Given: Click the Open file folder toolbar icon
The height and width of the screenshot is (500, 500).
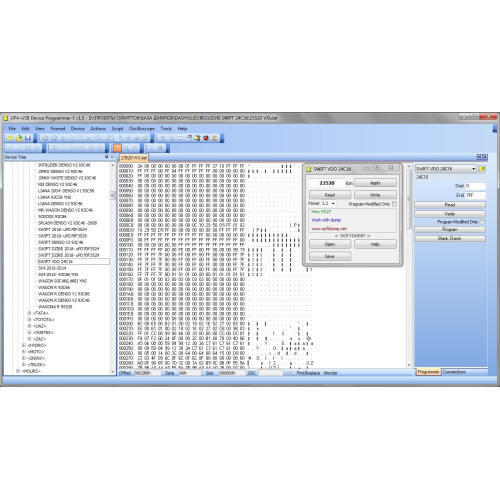Looking at the screenshot, I should point(19,138).
